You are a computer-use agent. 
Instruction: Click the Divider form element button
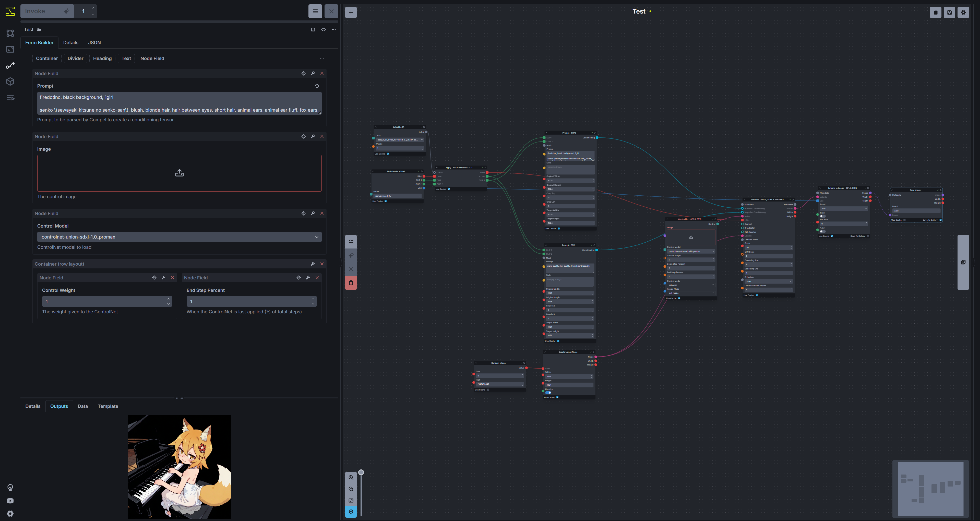pyautogui.click(x=75, y=58)
